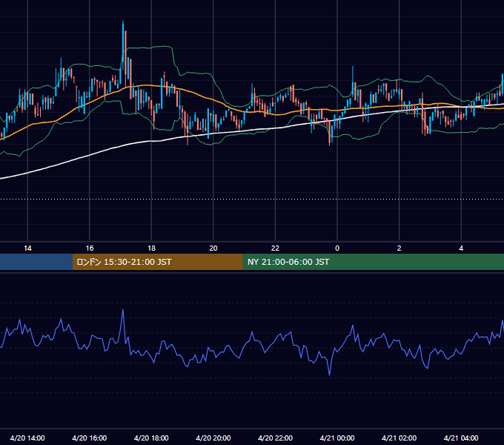The height and width of the screenshot is (445, 504).
Task: Click the indicator line's lowest dip before 00:00
Action: click(330, 375)
